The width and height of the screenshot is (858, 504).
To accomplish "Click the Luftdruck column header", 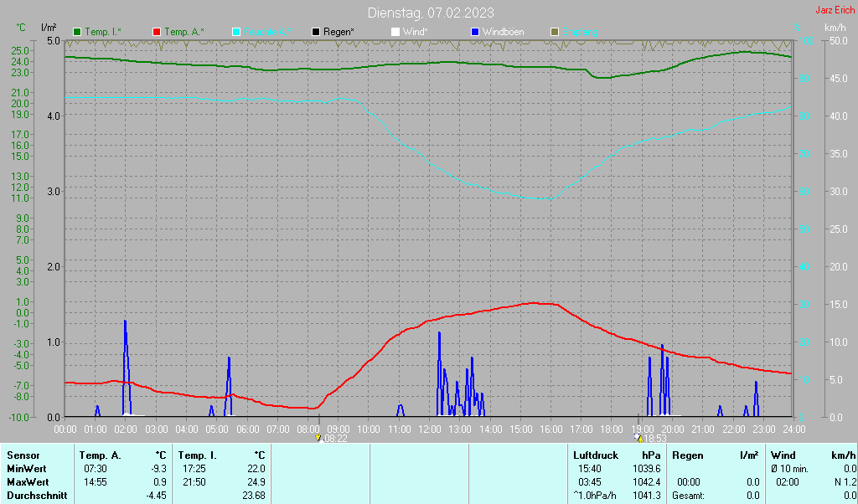I will click(x=596, y=455).
